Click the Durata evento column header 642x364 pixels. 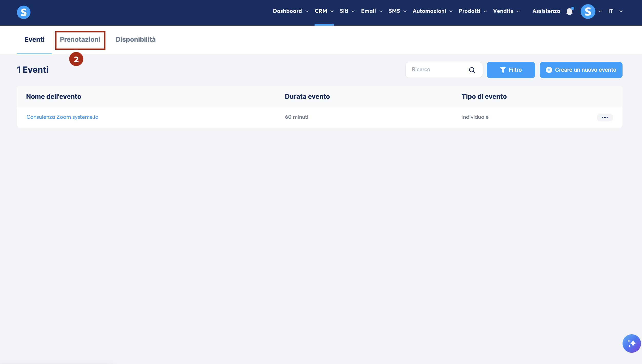click(307, 97)
